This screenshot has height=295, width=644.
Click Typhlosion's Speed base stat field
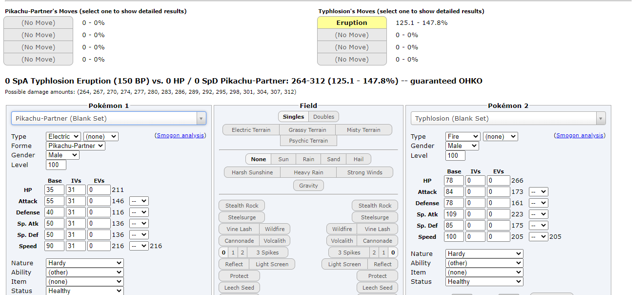[454, 237]
